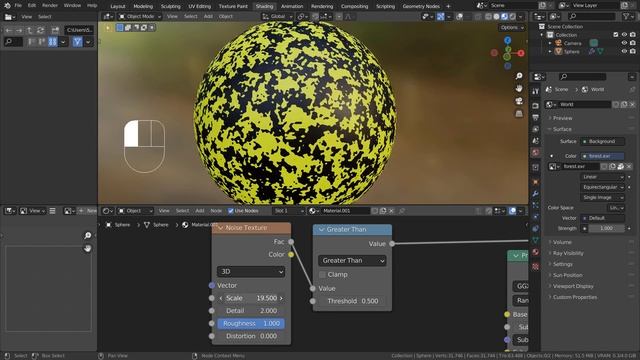Open the Slot 1 material slot dropdown

coord(289,211)
